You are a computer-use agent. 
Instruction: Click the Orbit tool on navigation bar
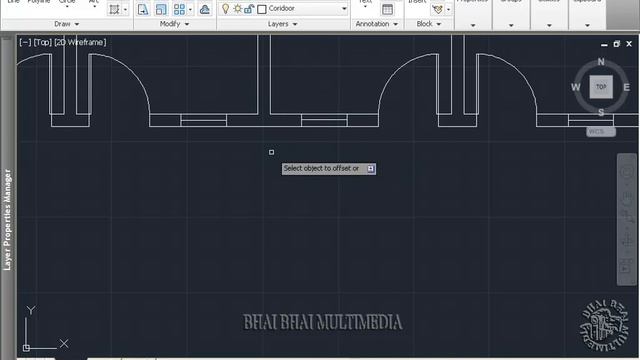[x=627, y=240]
